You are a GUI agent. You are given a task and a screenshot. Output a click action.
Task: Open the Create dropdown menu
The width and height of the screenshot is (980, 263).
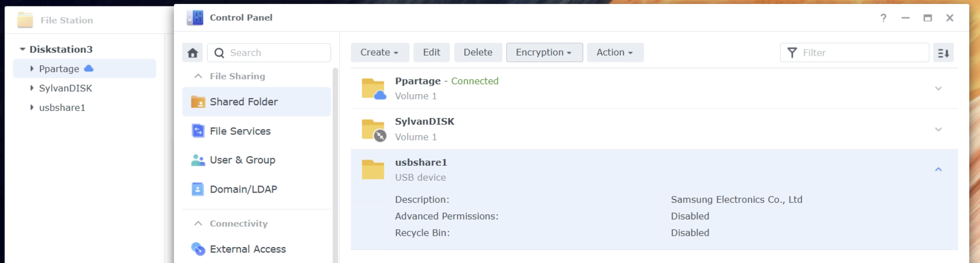[380, 53]
